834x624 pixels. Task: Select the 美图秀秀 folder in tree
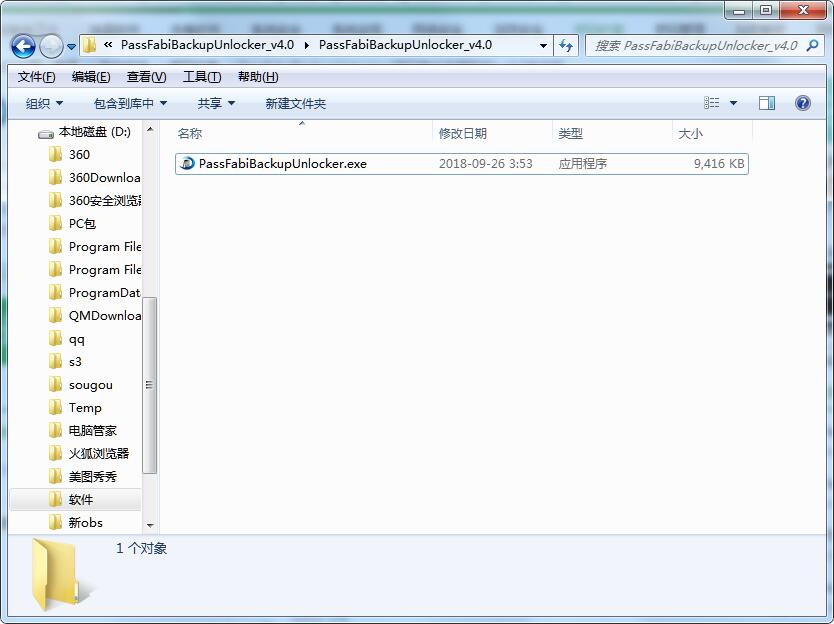pyautogui.click(x=93, y=477)
